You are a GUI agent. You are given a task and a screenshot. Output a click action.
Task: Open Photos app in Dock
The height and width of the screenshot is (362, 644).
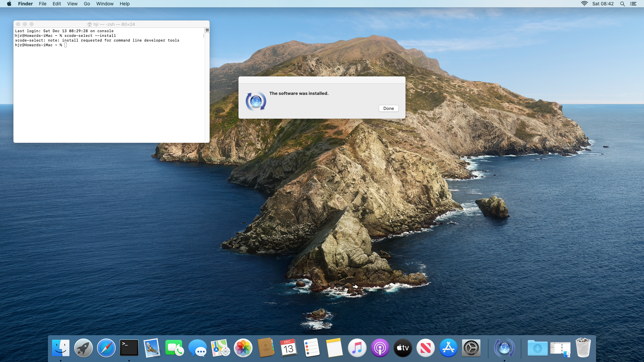point(243,348)
